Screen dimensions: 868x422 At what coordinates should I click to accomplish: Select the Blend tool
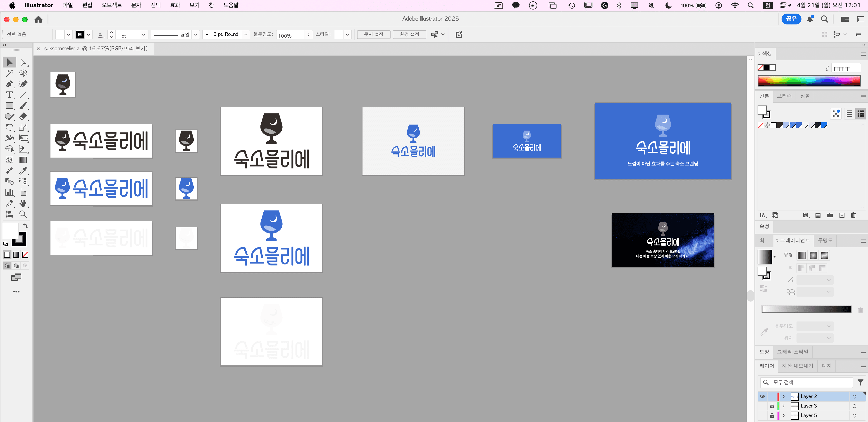tap(10, 181)
